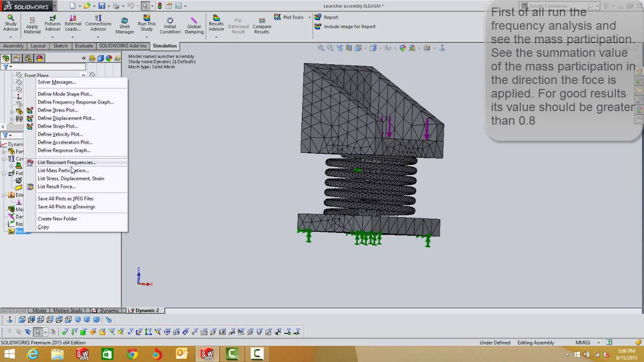644x362 pixels.
Task: Open File Explorer from taskbar
Action: click(57, 354)
